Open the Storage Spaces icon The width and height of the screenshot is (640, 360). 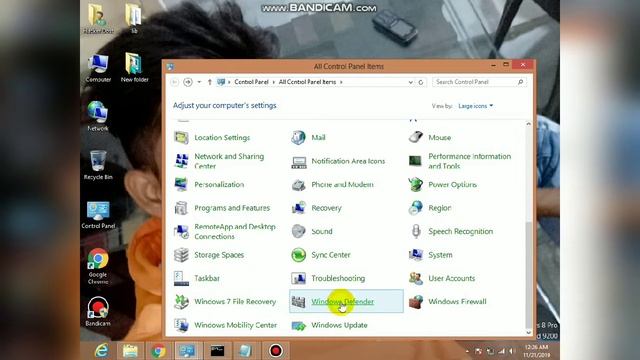pyautogui.click(x=181, y=255)
